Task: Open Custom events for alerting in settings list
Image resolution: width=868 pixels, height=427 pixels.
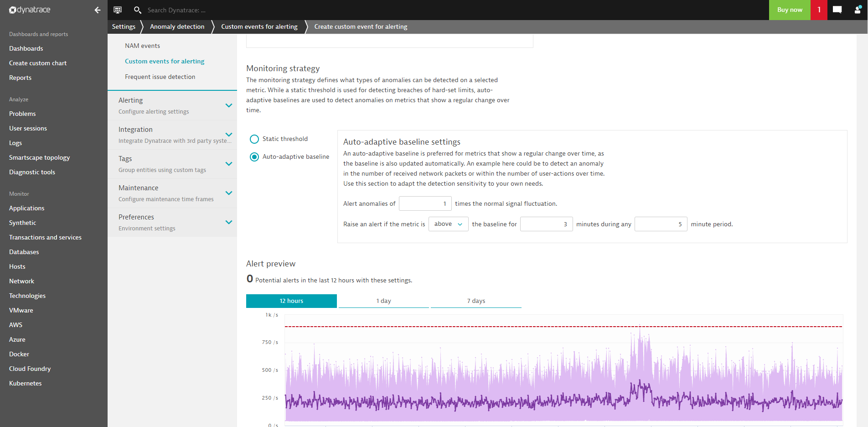Action: pyautogui.click(x=165, y=62)
